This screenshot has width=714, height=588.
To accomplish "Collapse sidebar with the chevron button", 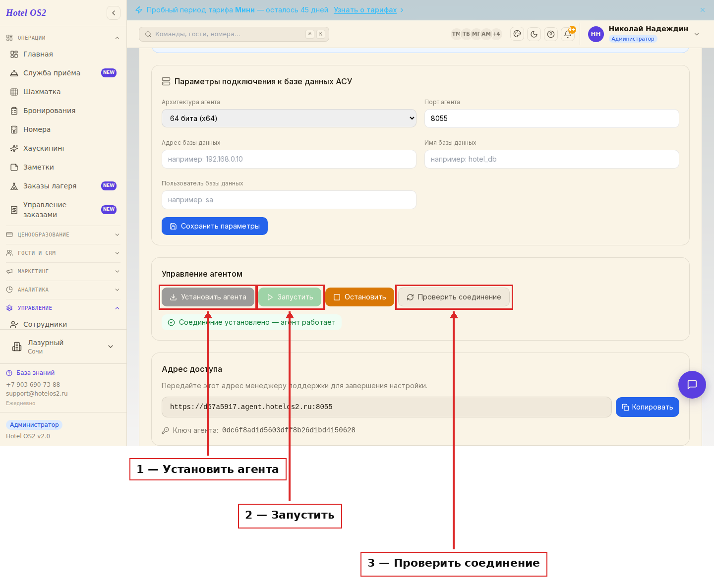I will 114,13.
